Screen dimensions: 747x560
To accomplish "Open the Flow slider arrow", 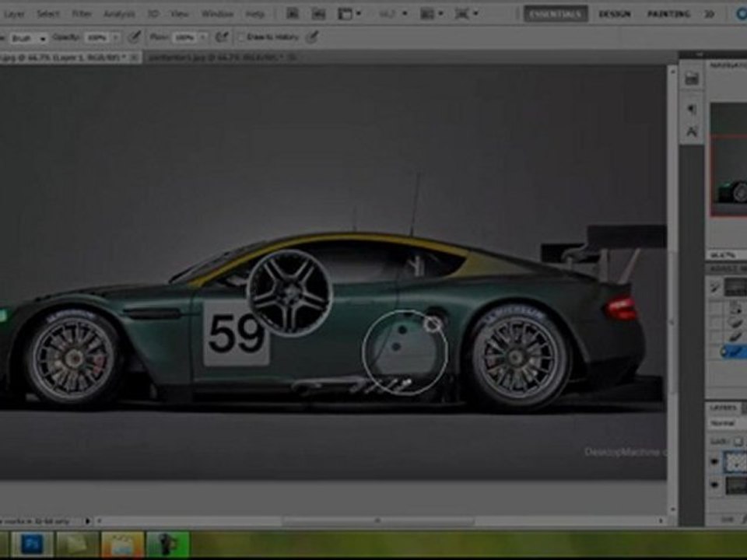I will click(x=203, y=37).
